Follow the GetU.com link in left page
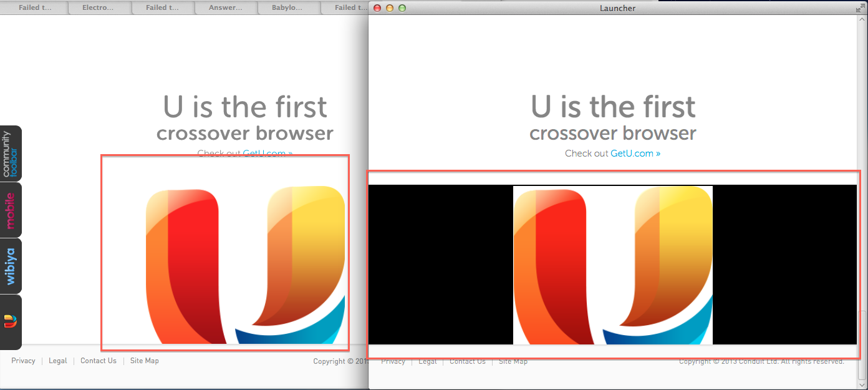This screenshot has width=868, height=390. (x=268, y=154)
